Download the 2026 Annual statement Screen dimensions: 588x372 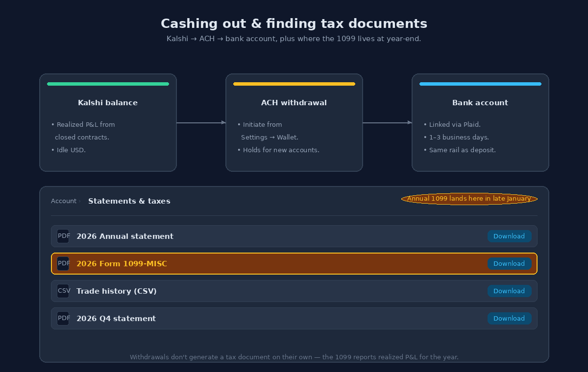point(509,236)
